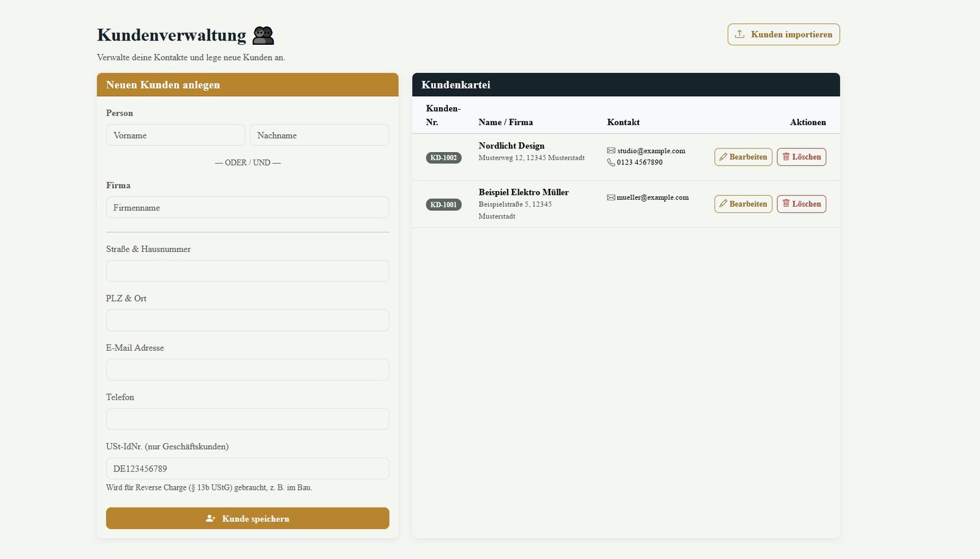
Task: Click the envelope icon next to studio@example.com
Action: (x=611, y=151)
